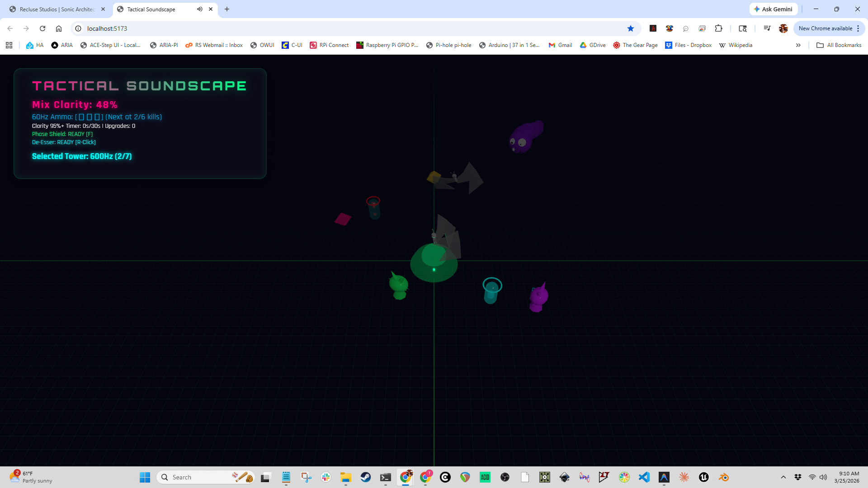Launch Blender from the taskbar
868x488 pixels.
[723, 477]
